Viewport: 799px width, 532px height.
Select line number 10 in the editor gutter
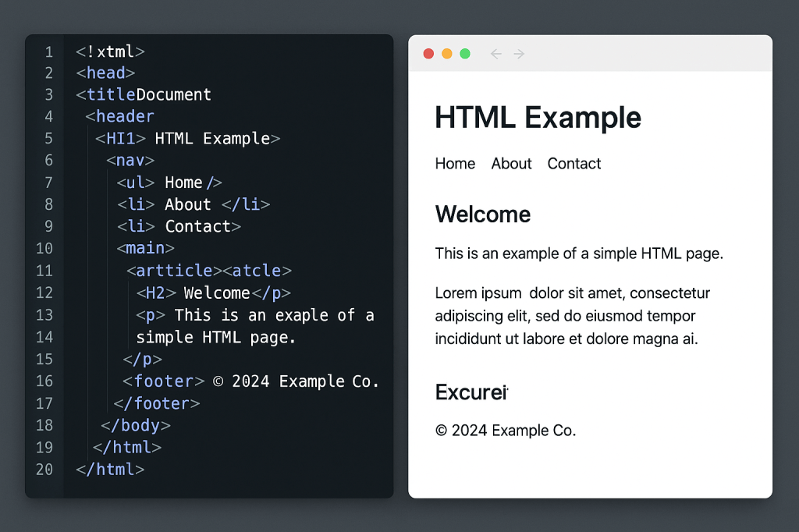point(44,249)
